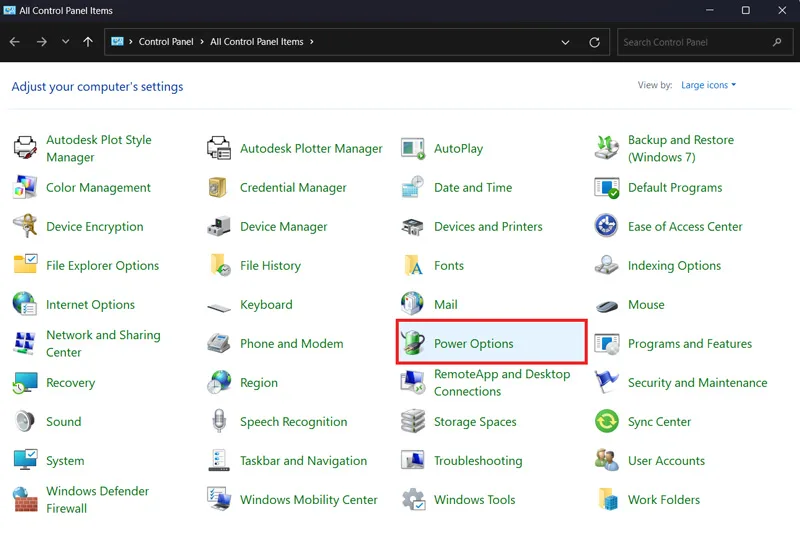Click the Mail icon
The width and height of the screenshot is (800, 539).
pos(412,303)
